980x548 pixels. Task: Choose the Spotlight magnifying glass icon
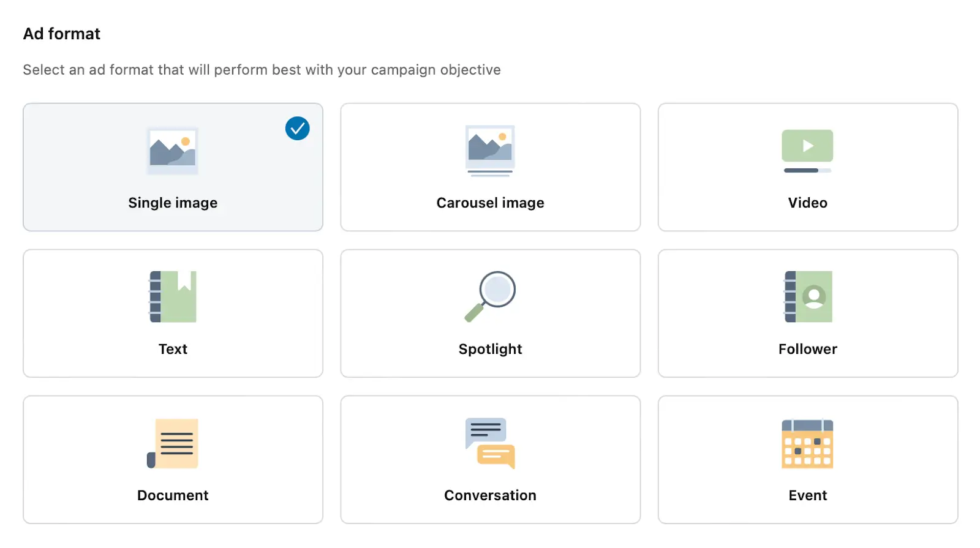click(x=490, y=296)
